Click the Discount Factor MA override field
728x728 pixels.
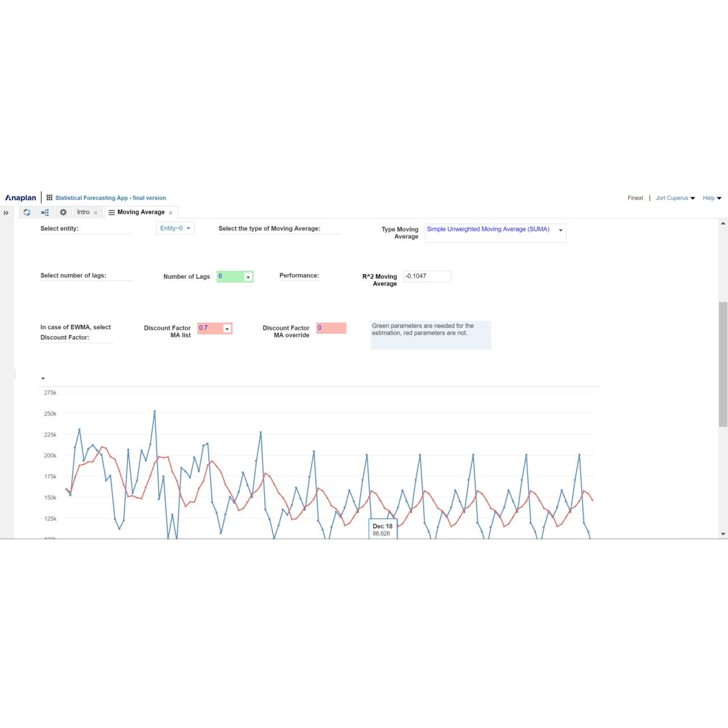(331, 328)
